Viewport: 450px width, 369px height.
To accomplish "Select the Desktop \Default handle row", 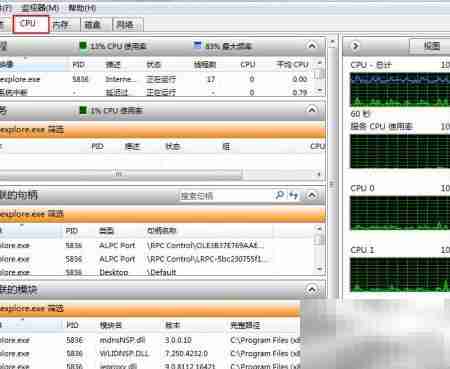I will coord(157,272).
